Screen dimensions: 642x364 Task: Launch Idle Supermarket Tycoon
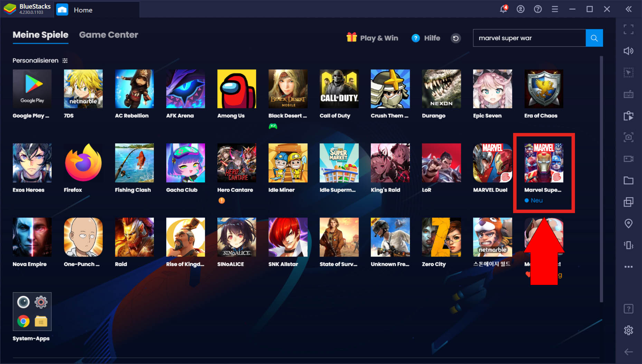(x=339, y=163)
